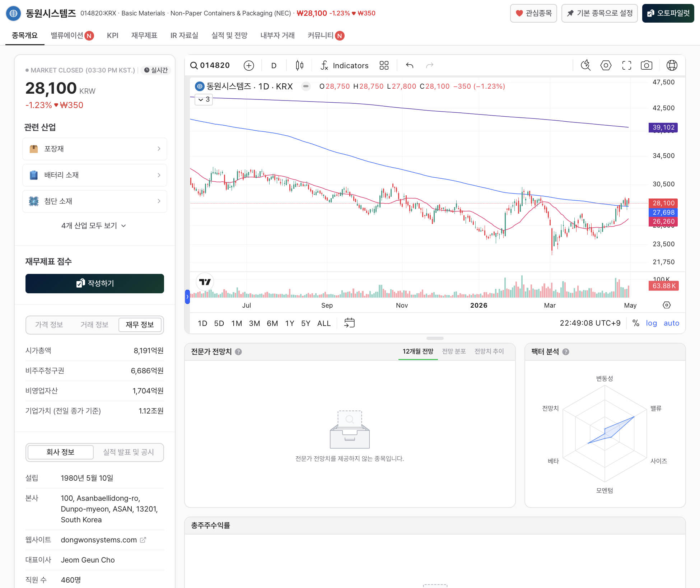
Task: Click 기본 종목으로 설정 button
Action: 599,13
